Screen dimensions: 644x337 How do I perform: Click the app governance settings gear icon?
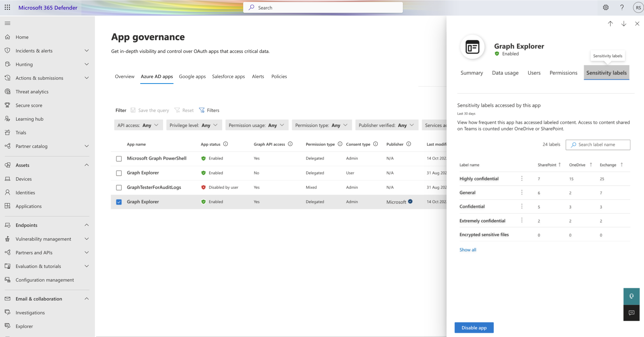coord(606,7)
